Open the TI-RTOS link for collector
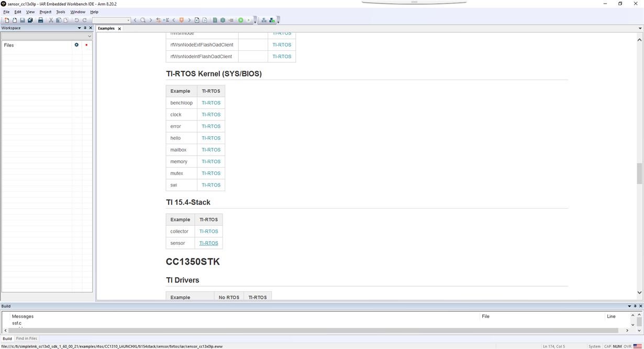This screenshot has height=349, width=644. tap(208, 231)
